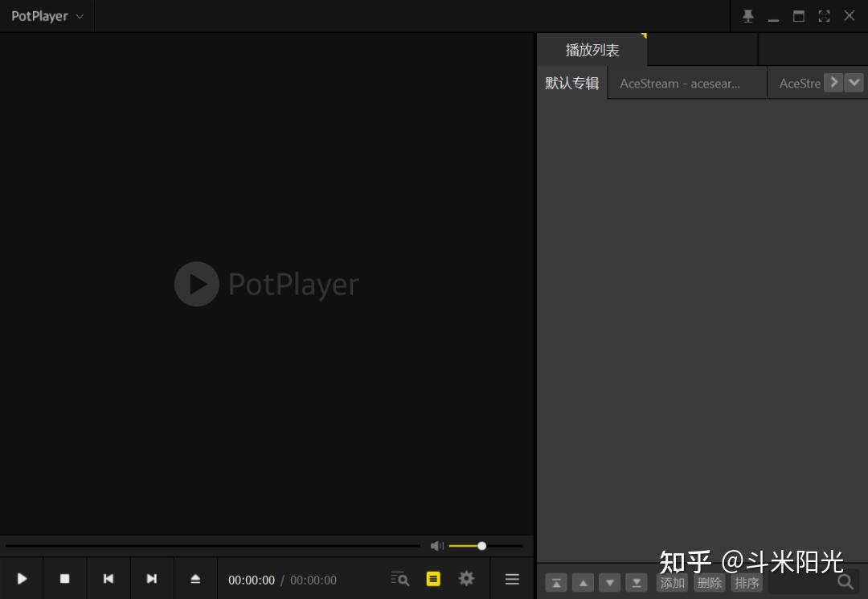This screenshot has width=868, height=599.
Task: Open the control panel gear icon
Action: (467, 579)
